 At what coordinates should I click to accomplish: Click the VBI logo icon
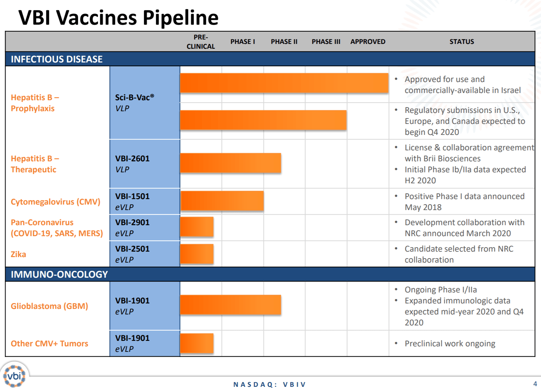(14, 376)
